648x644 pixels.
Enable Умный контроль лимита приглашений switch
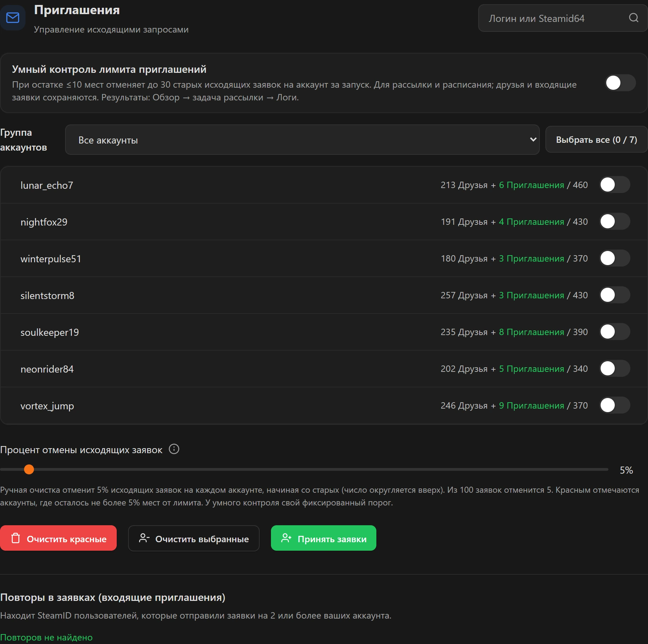(620, 83)
